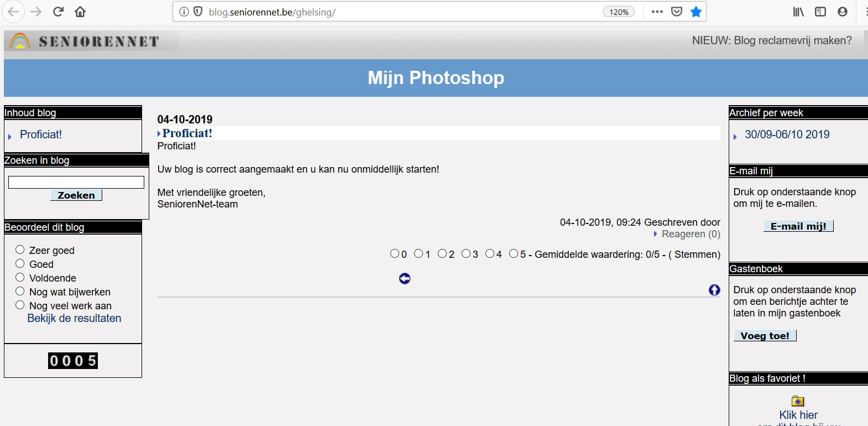The width and height of the screenshot is (868, 426).
Task: Go forward using the browser forward arrow
Action: [36, 12]
